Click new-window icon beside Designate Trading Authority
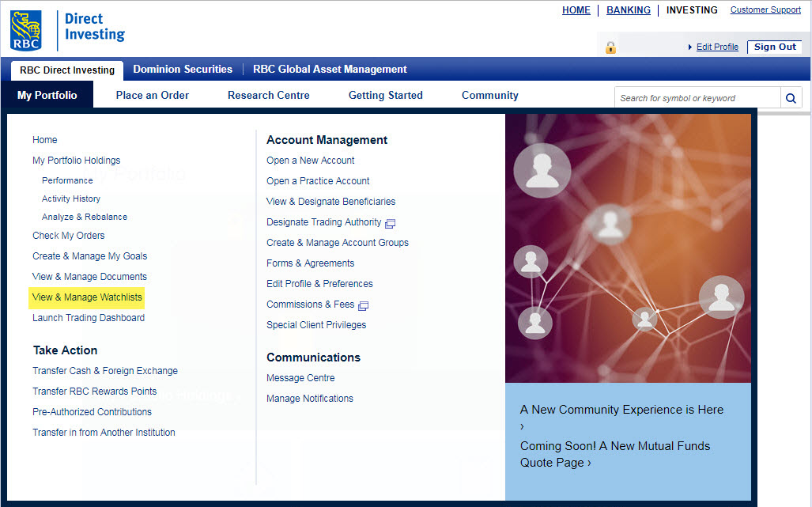Viewport: 812px width, 507px height. click(x=390, y=223)
